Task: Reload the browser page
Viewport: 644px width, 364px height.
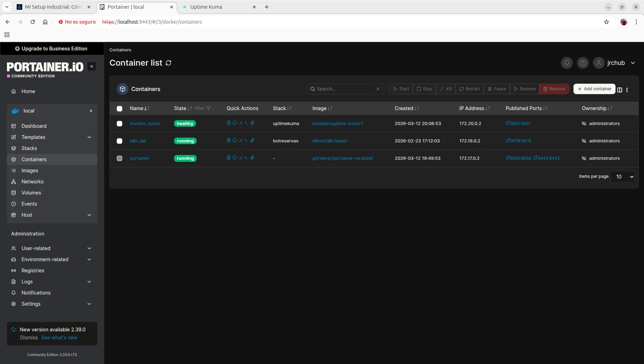Action: click(33, 22)
